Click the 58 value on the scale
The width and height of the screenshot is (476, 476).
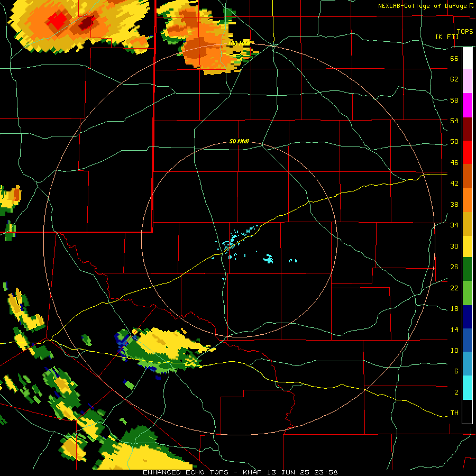click(454, 100)
